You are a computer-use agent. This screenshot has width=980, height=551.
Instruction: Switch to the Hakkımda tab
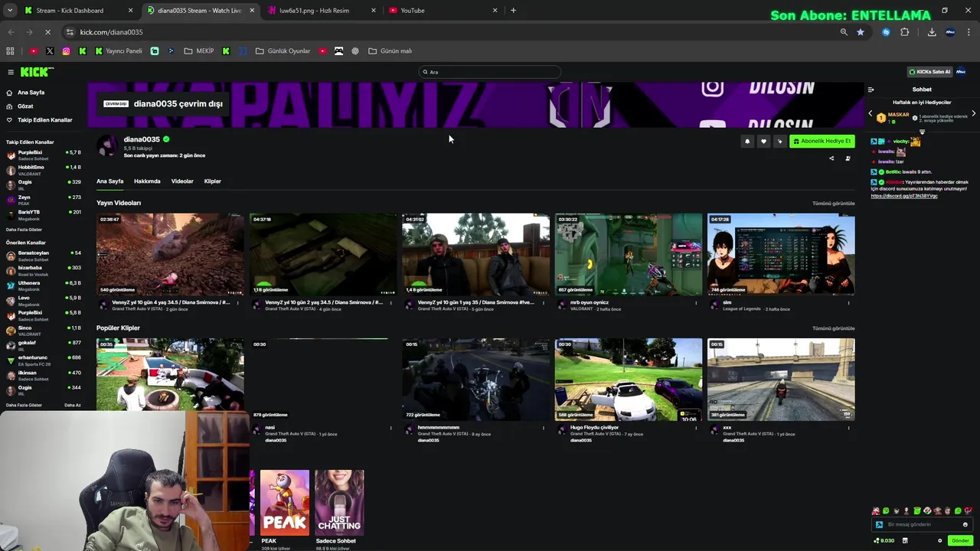(x=147, y=181)
